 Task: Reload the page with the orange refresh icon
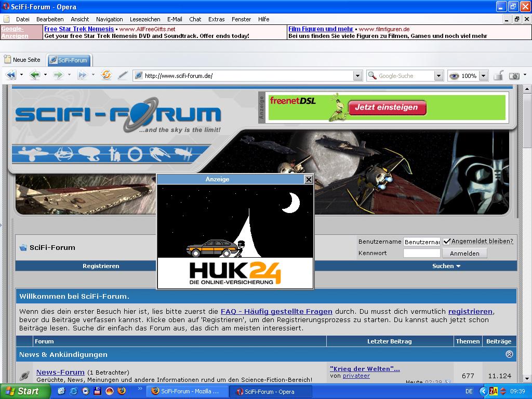pyautogui.click(x=106, y=75)
